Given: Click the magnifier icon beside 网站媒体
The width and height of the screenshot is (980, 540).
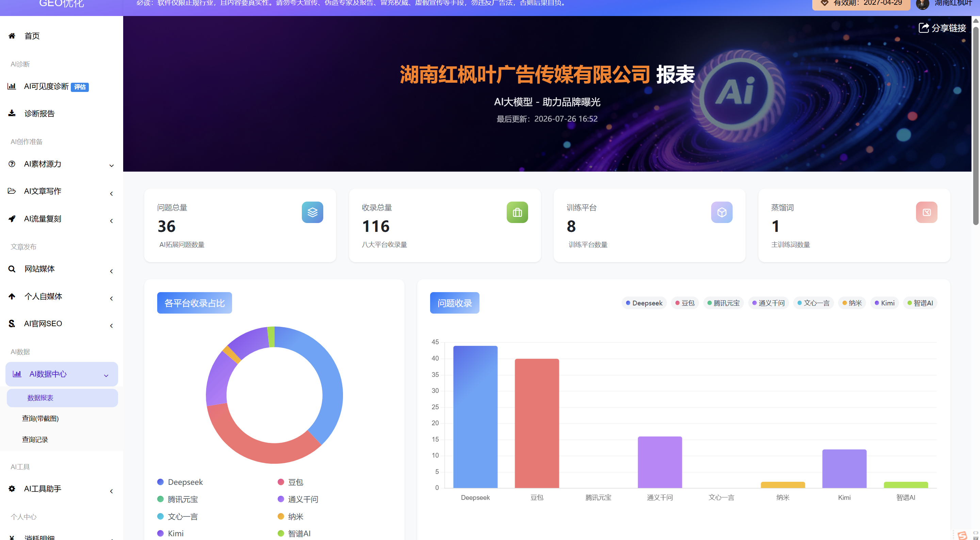Looking at the screenshot, I should (12, 269).
